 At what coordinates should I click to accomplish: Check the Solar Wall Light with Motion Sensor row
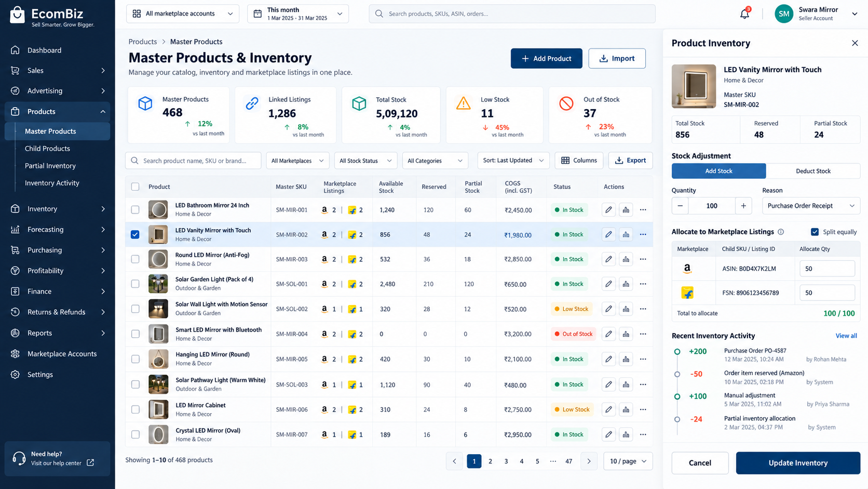tap(135, 309)
